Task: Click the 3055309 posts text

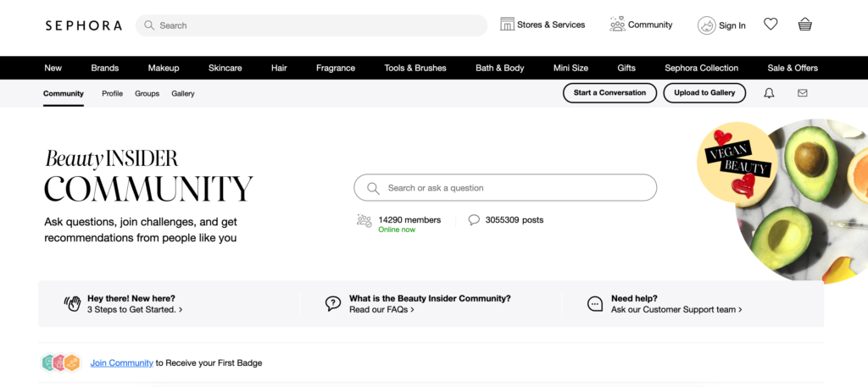Action: [515, 220]
